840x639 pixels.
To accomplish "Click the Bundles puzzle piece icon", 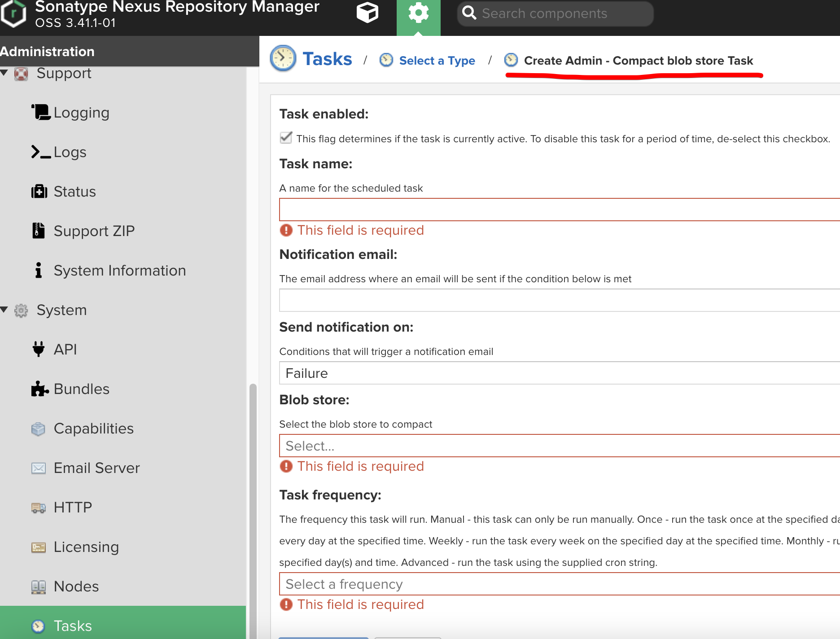I will (40, 389).
